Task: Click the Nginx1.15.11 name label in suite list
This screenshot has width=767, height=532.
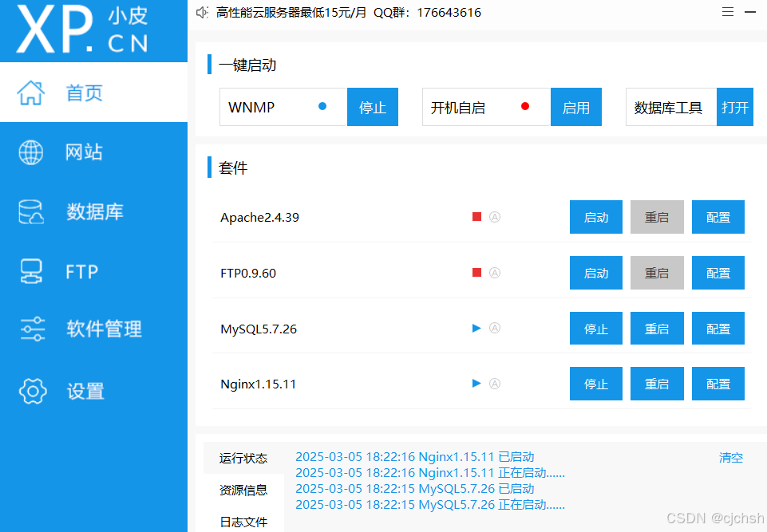Action: [x=259, y=384]
